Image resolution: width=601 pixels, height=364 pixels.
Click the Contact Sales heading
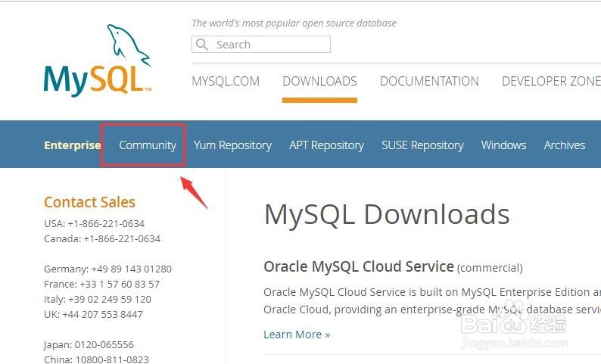tap(89, 202)
